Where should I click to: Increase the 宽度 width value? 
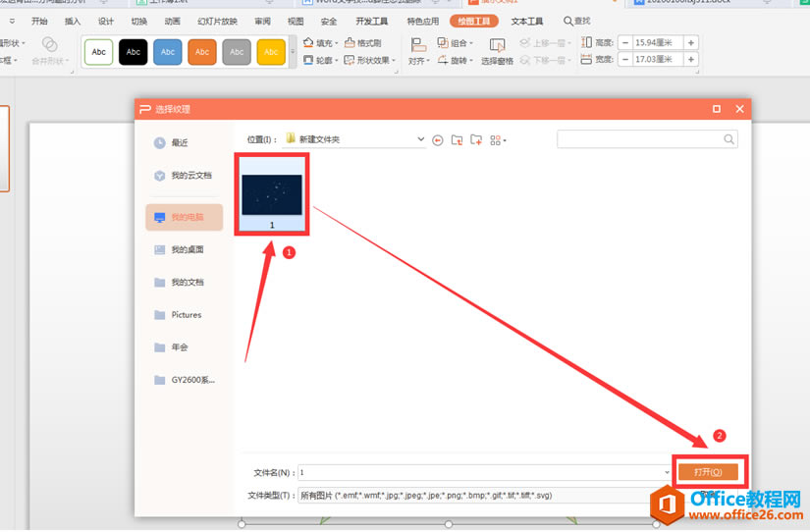pos(690,60)
